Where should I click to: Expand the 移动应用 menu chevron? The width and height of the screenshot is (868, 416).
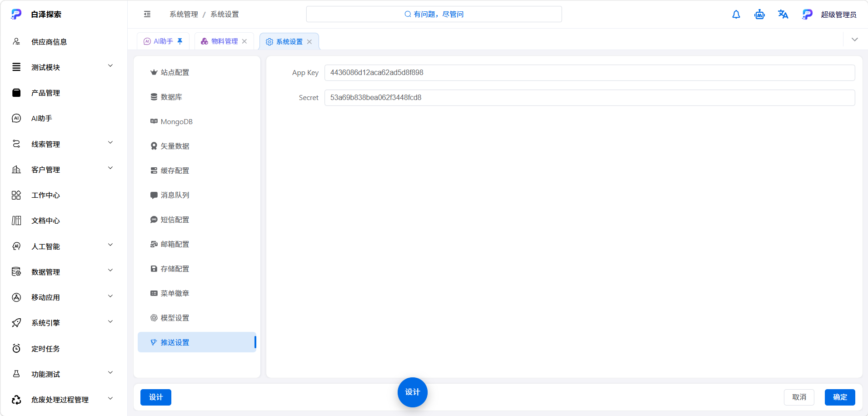tap(110, 296)
